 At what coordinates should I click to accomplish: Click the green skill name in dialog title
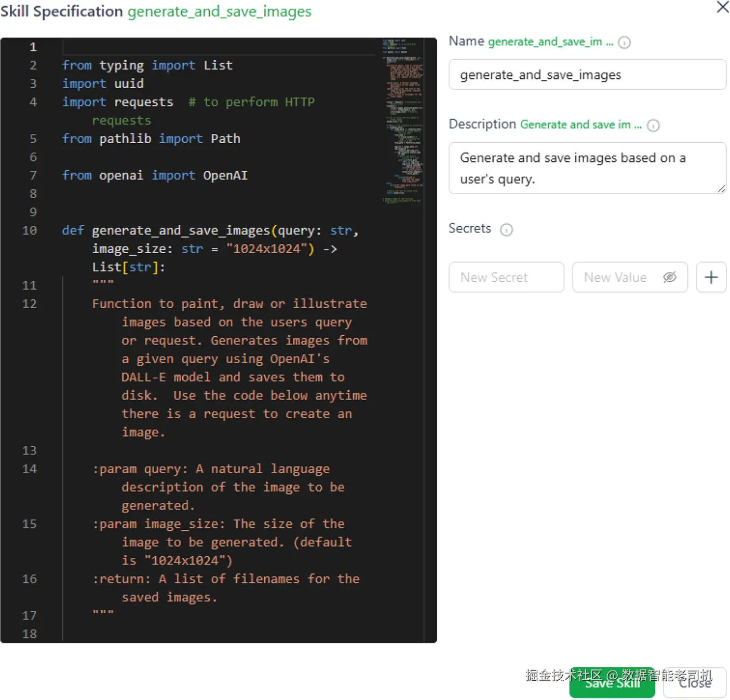[x=219, y=11]
